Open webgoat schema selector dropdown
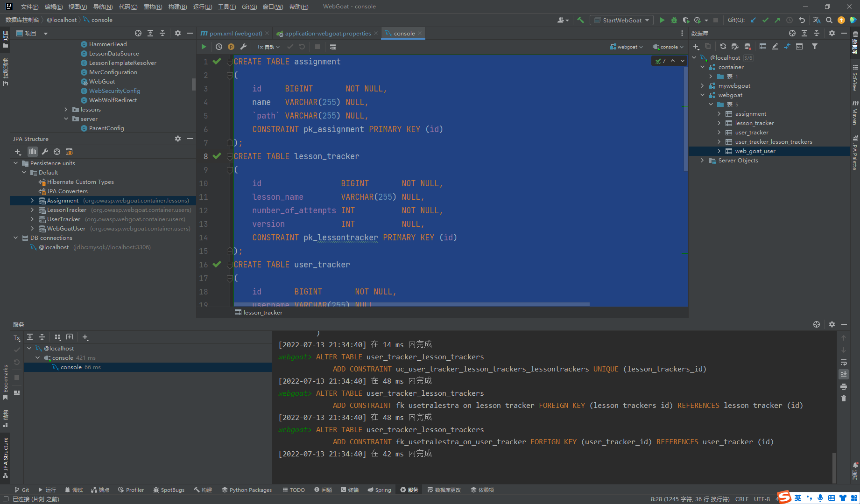Viewport: 860px width, 504px height. coord(626,47)
